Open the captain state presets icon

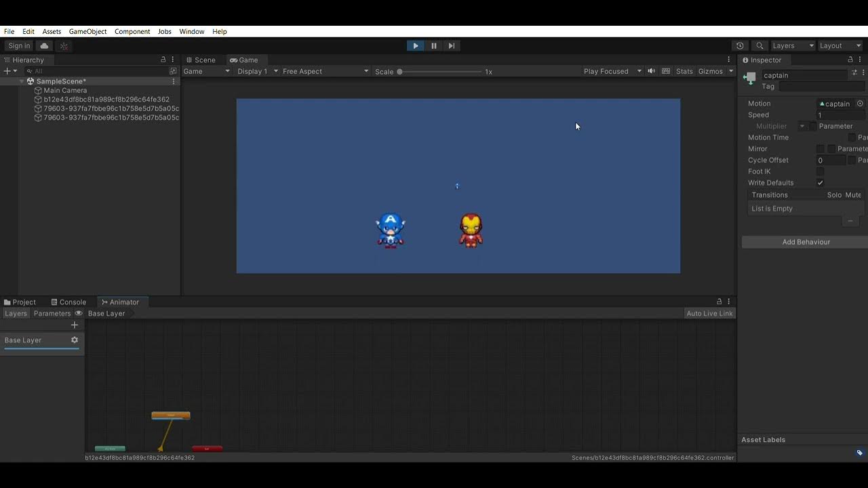pyautogui.click(x=854, y=73)
